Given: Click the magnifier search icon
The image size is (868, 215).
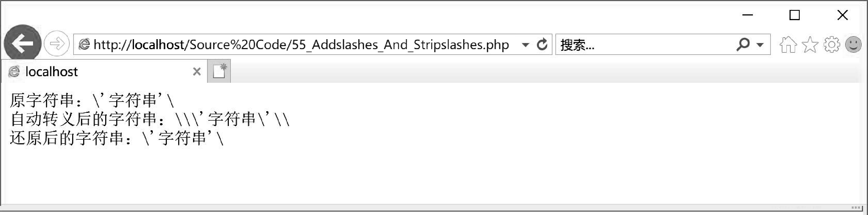Looking at the screenshot, I should pos(743,44).
